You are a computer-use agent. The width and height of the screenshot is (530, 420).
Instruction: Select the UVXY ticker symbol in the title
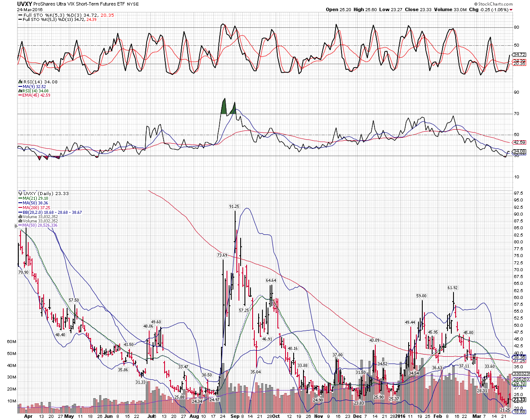(24, 4)
